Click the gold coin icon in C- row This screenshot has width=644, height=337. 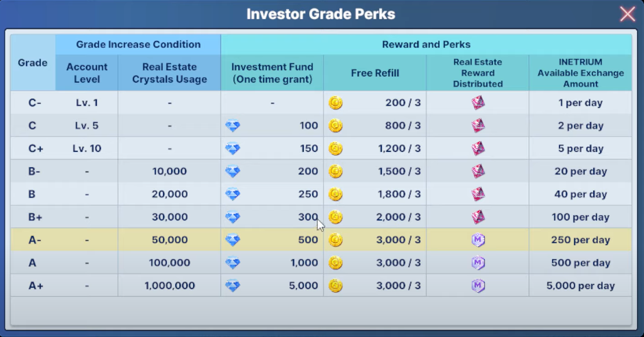[x=335, y=103]
